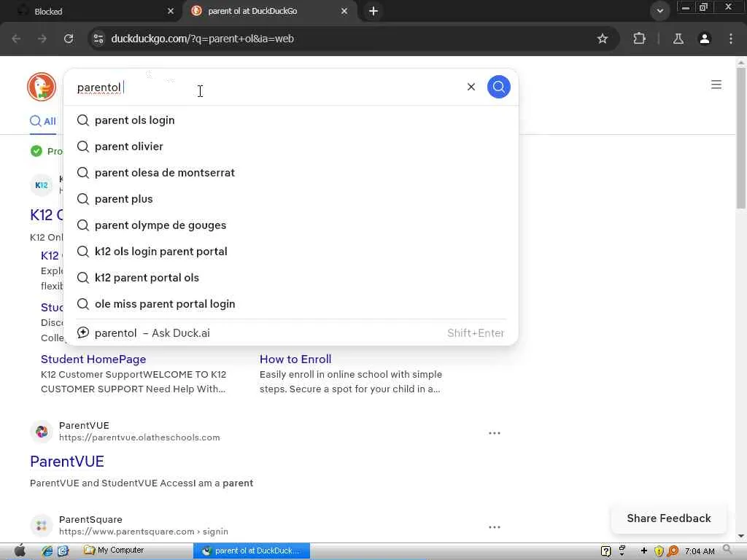This screenshot has width=747, height=560.
Task: Click the taskbar magnifier search icon
Action: (727, 550)
